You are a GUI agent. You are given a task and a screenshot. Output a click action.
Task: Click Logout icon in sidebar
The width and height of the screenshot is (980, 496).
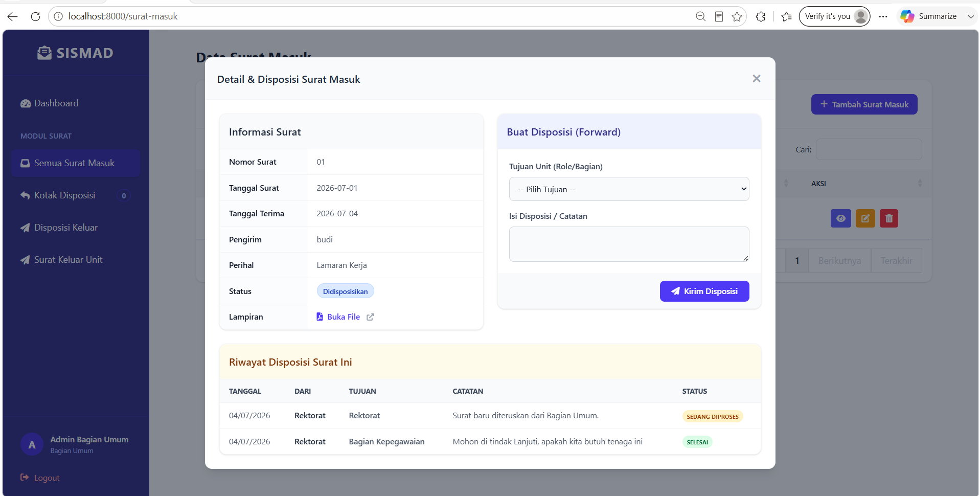pyautogui.click(x=24, y=477)
